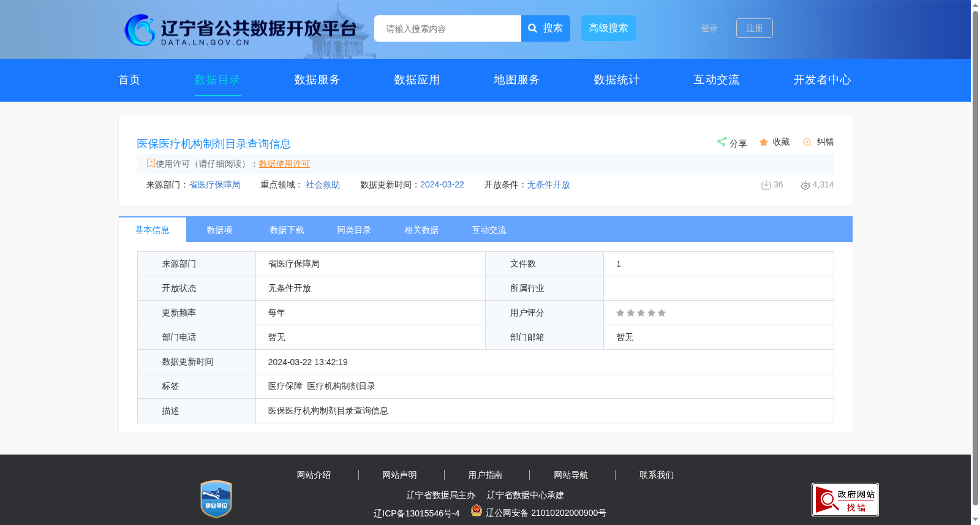Click the table value 每年

pyautogui.click(x=277, y=312)
